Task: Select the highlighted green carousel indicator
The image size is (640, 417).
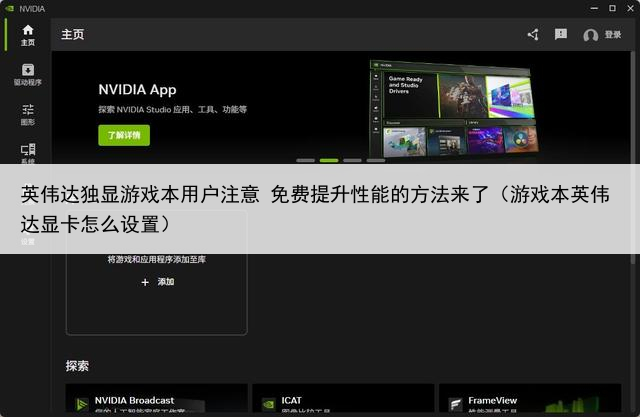Action: point(328,160)
